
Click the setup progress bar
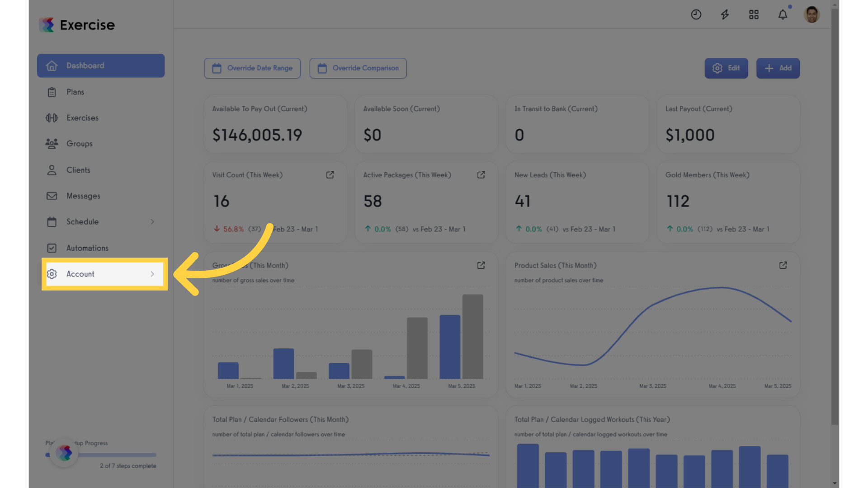(x=101, y=455)
